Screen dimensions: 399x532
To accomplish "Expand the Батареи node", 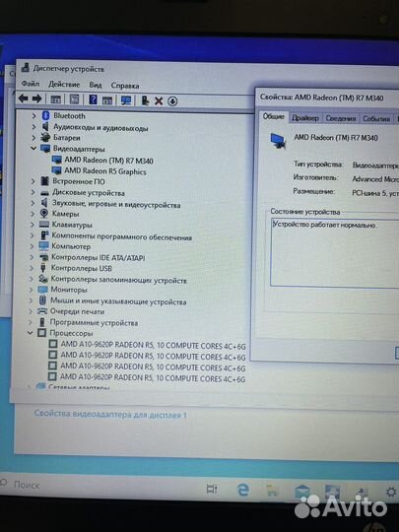I will (x=33, y=138).
